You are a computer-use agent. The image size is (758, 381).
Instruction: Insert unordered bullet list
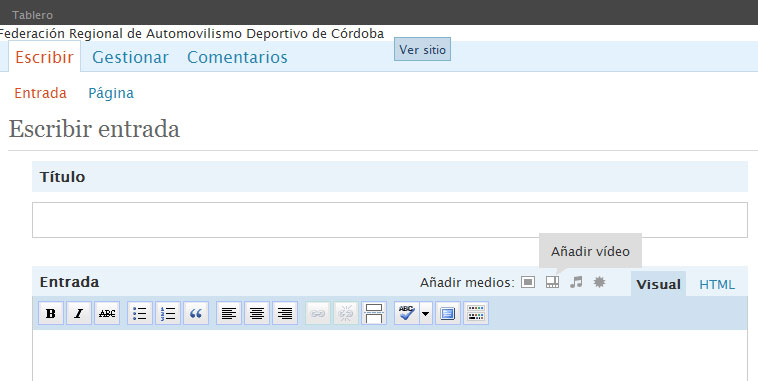point(140,313)
